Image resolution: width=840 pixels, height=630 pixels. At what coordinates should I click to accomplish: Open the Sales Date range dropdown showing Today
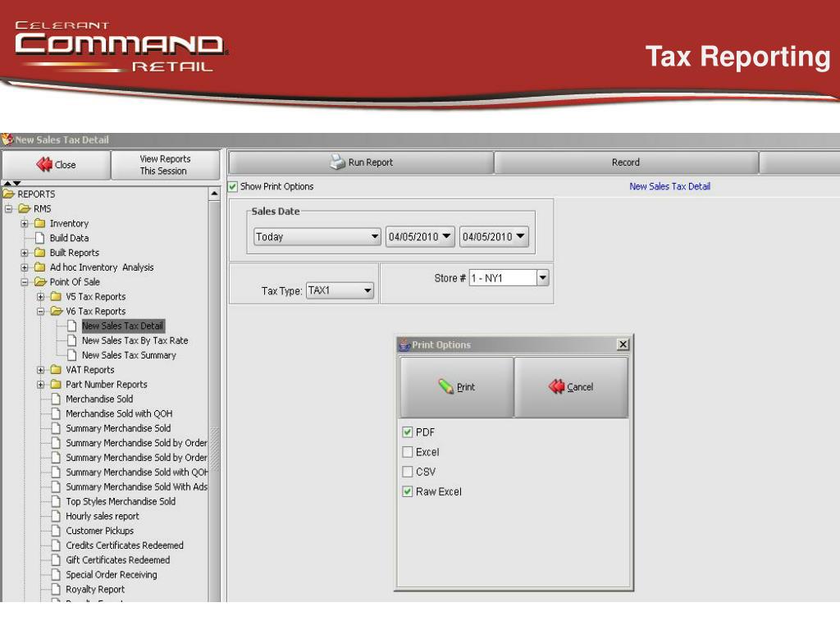(x=317, y=236)
